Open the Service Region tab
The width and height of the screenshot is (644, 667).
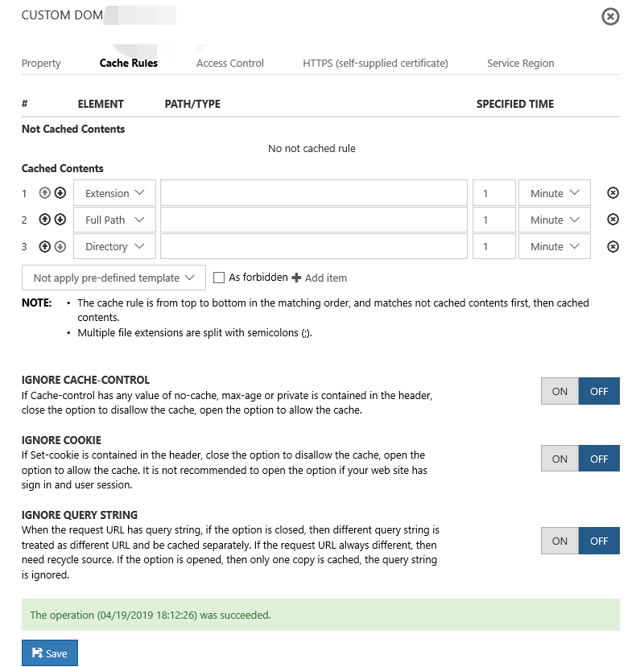520,63
